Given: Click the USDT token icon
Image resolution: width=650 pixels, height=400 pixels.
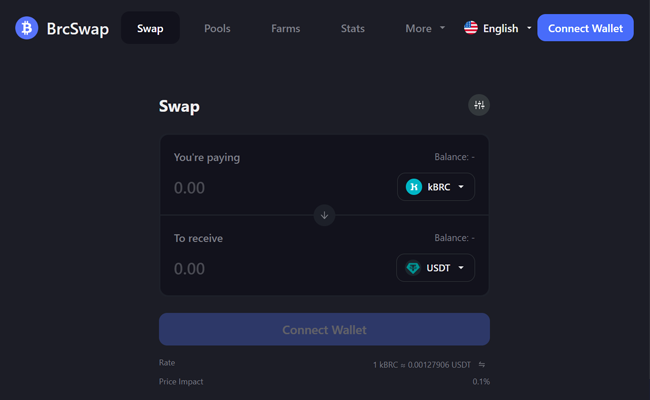Looking at the screenshot, I should pos(413,268).
